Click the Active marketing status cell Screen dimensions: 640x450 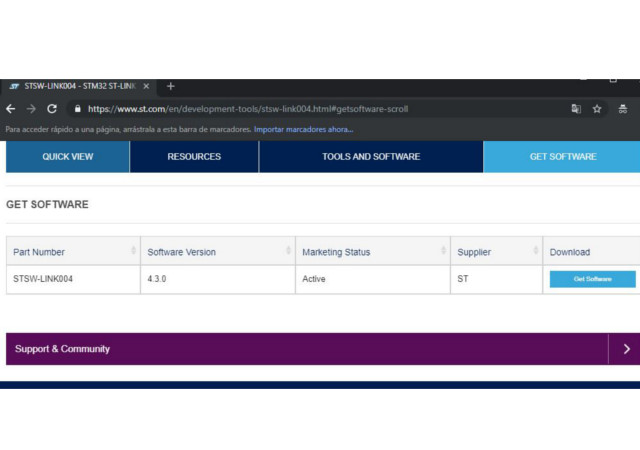tap(373, 279)
